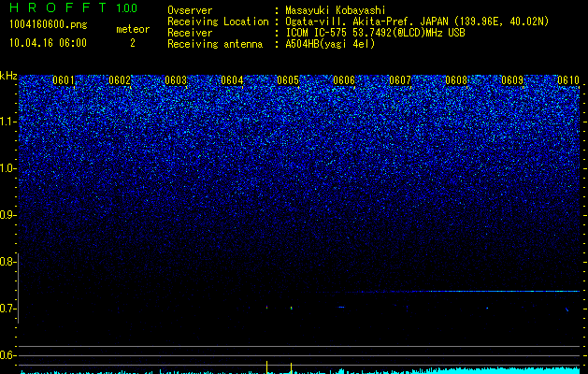The image size is (588, 374).
Task: Click the HROFFT 1.00 title text
Action: coord(73,7)
